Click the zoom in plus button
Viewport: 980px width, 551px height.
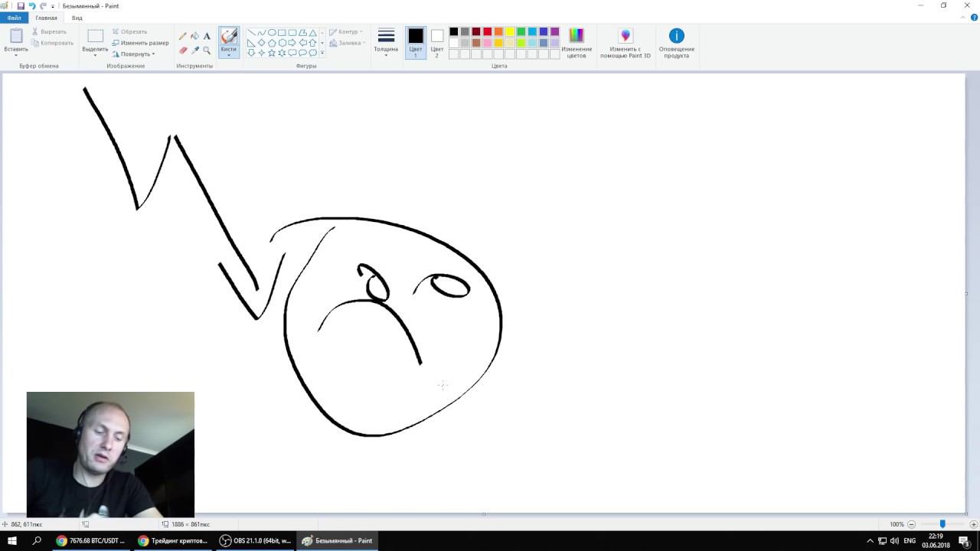973,524
